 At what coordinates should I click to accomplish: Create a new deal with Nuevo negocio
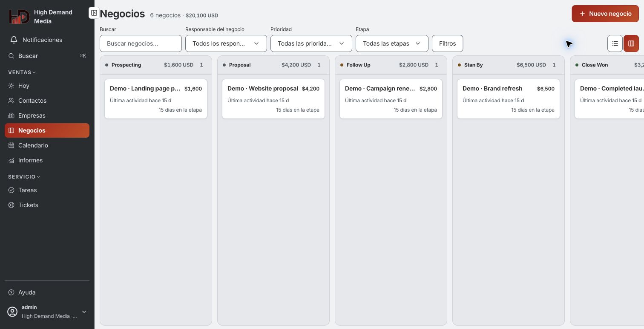pyautogui.click(x=605, y=14)
